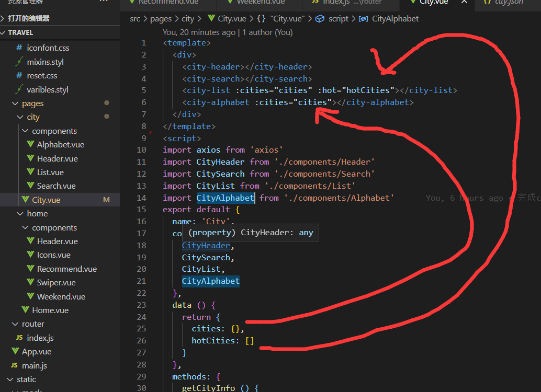Screen dimensions: 541x392
Task: Open Search.vue in the explorer
Action: tap(56, 186)
